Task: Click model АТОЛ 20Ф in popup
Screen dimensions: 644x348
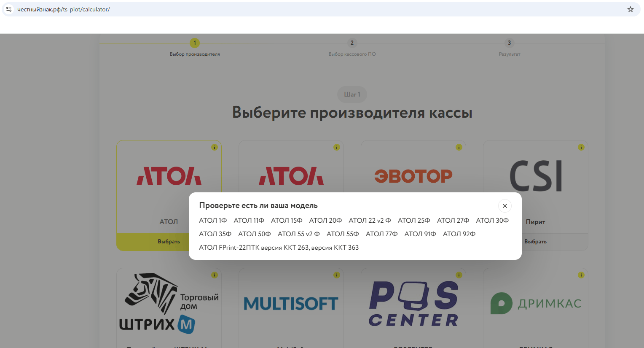Action: point(325,221)
